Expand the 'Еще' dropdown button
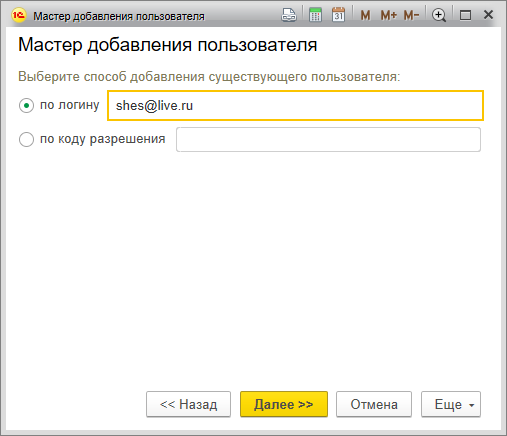The height and width of the screenshot is (436, 507). click(x=451, y=404)
